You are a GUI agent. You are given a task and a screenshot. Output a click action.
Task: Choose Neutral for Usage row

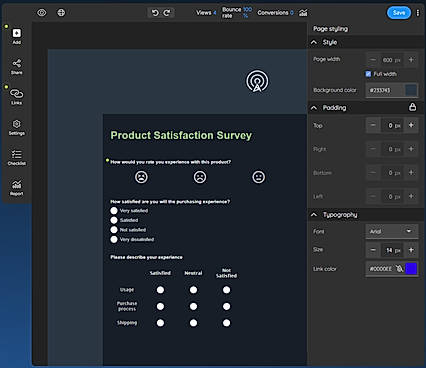tap(193, 290)
